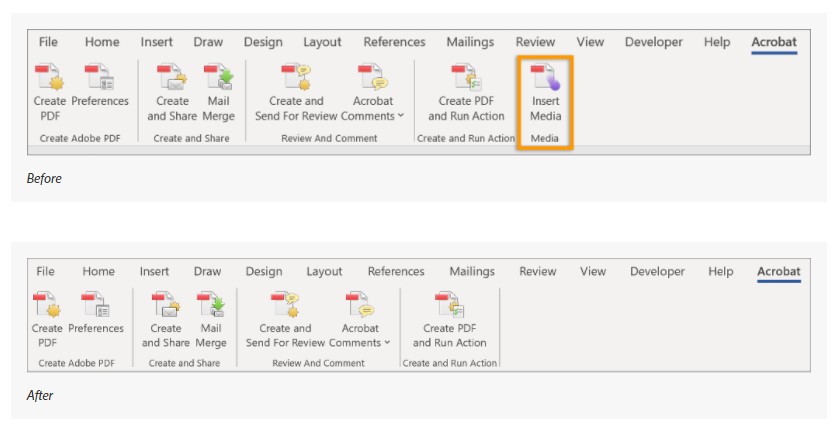
Task: Click 'Create Adobe PDF' group label in After ribbon
Action: tap(77, 363)
